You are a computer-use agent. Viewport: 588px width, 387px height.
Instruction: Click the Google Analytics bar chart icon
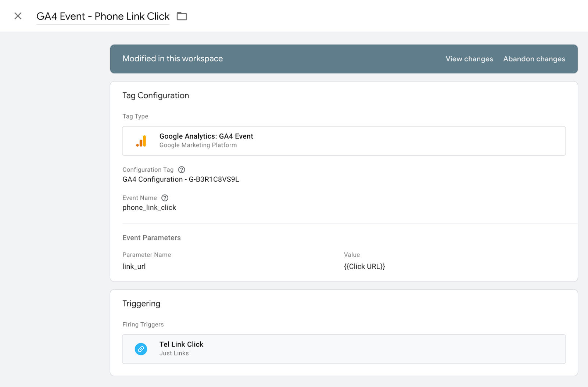coord(141,141)
